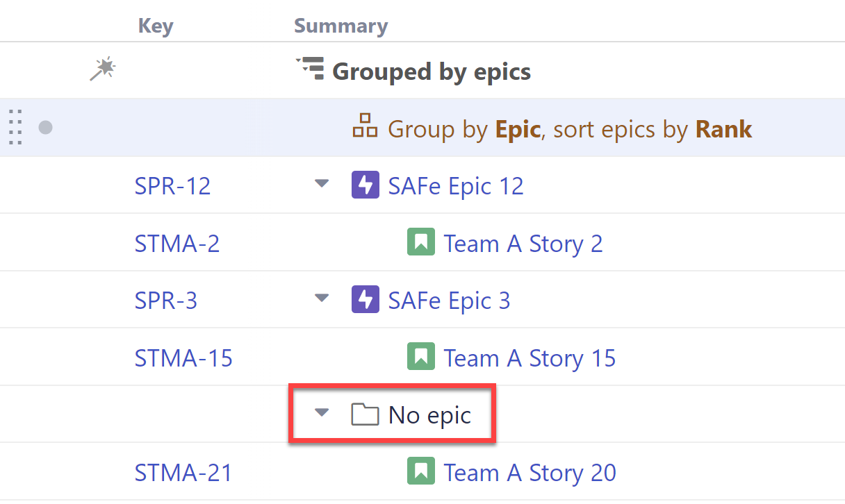This screenshot has height=504, width=845.
Task: Click the magic wand automation icon
Action: pyautogui.click(x=102, y=70)
